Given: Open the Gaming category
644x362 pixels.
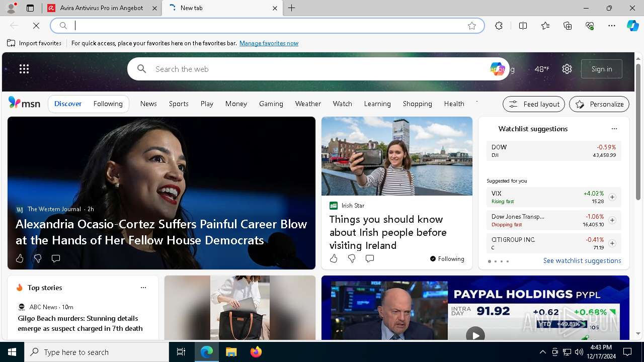Looking at the screenshot, I should 271,104.
